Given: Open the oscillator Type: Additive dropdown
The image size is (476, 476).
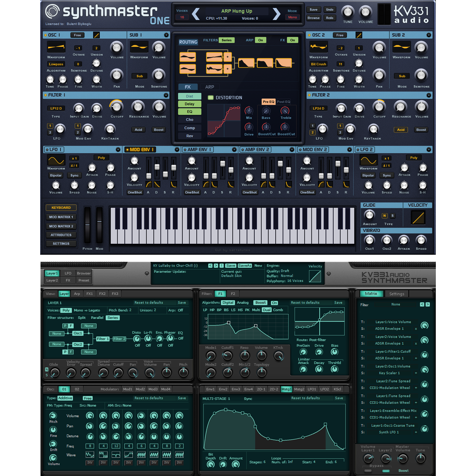Looking at the screenshot, I should point(65,398).
